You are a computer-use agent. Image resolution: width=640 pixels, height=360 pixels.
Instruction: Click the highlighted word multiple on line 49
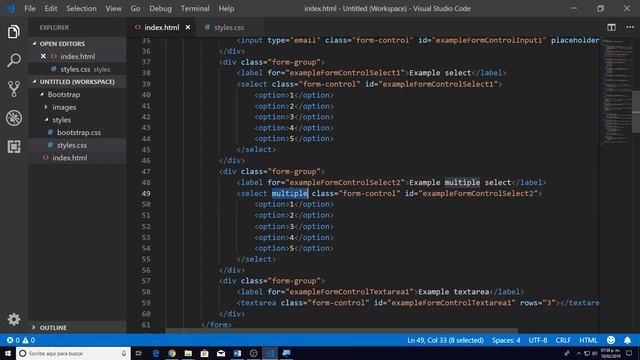[290, 193]
